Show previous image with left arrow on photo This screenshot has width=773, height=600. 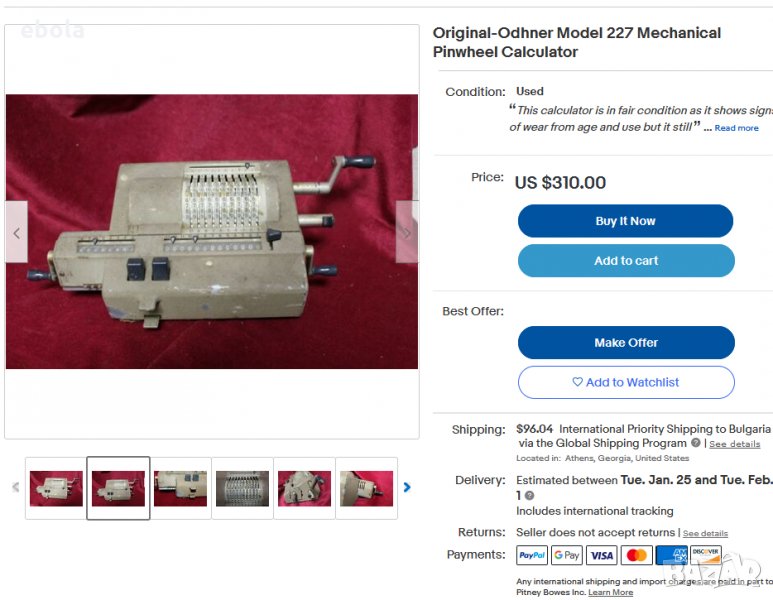[17, 232]
